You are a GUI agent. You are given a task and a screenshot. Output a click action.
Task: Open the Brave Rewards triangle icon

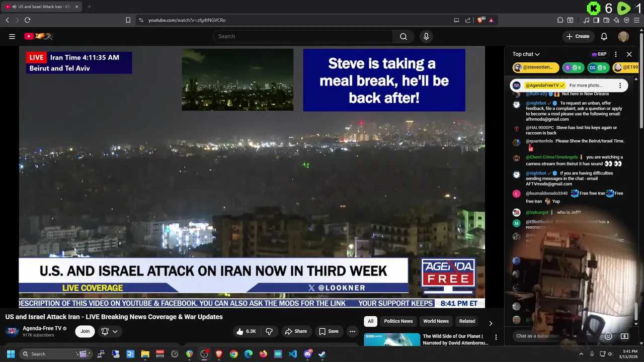[491, 20]
